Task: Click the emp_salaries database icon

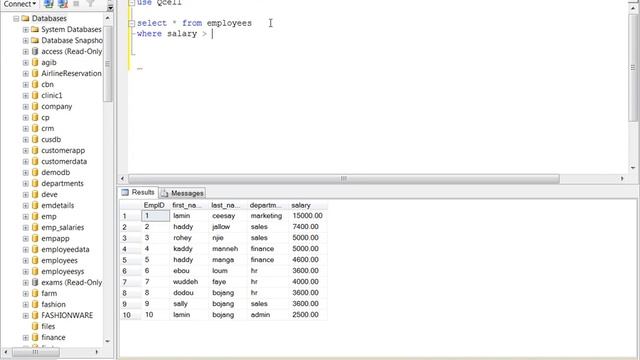Action: click(x=35, y=227)
